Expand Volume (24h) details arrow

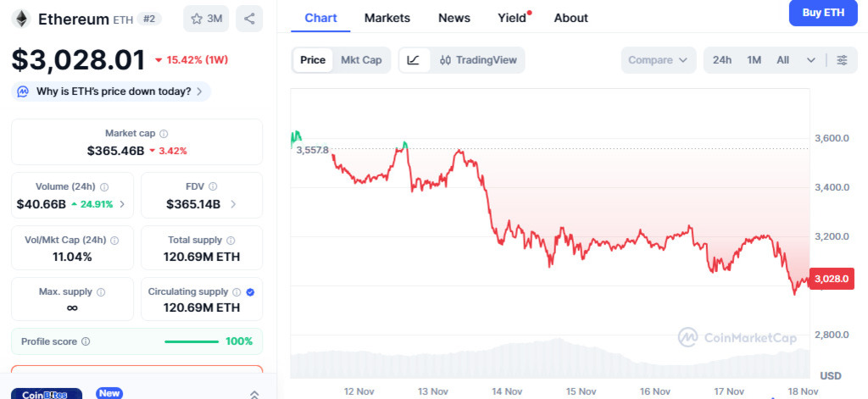(x=122, y=204)
